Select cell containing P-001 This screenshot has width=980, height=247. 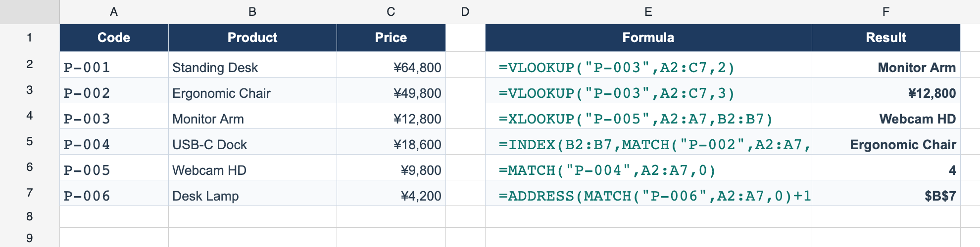(114, 65)
